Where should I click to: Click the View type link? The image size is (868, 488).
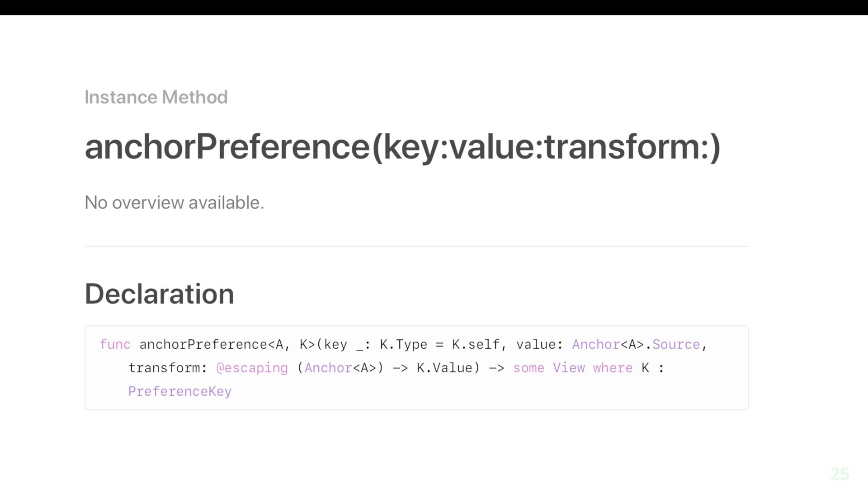(569, 368)
